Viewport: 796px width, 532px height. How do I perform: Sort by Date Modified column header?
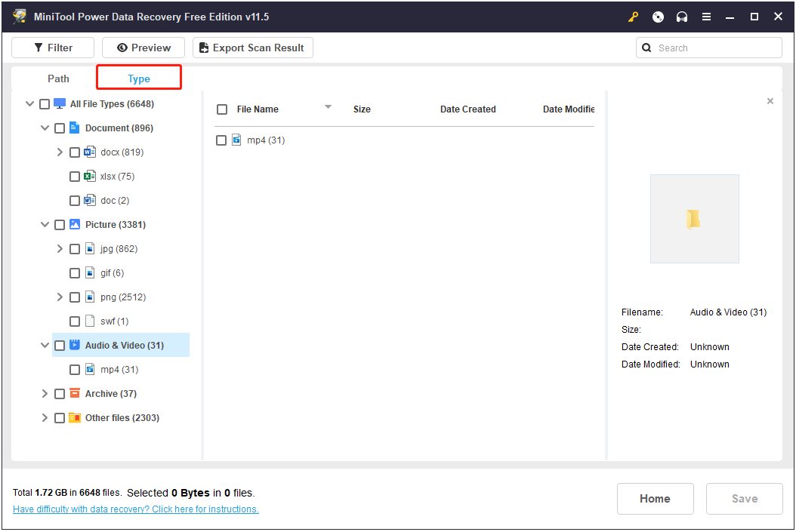[x=569, y=109]
